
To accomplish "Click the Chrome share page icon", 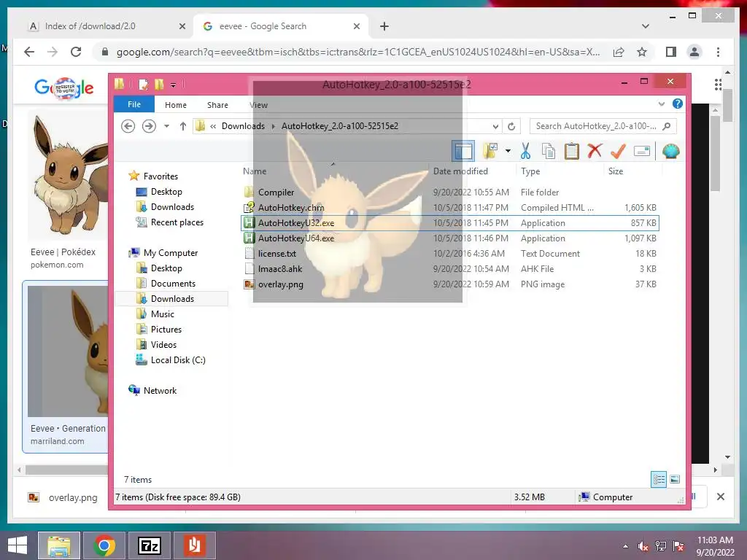I will [619, 52].
